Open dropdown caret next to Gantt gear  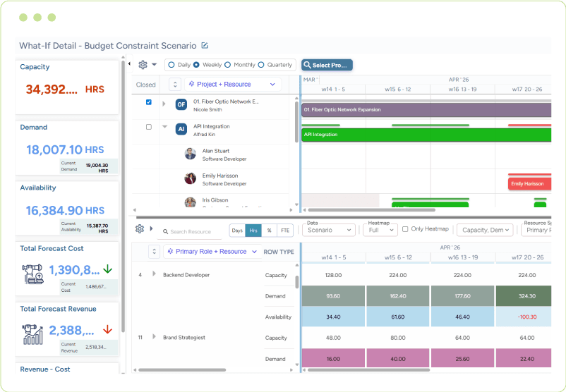tap(154, 65)
